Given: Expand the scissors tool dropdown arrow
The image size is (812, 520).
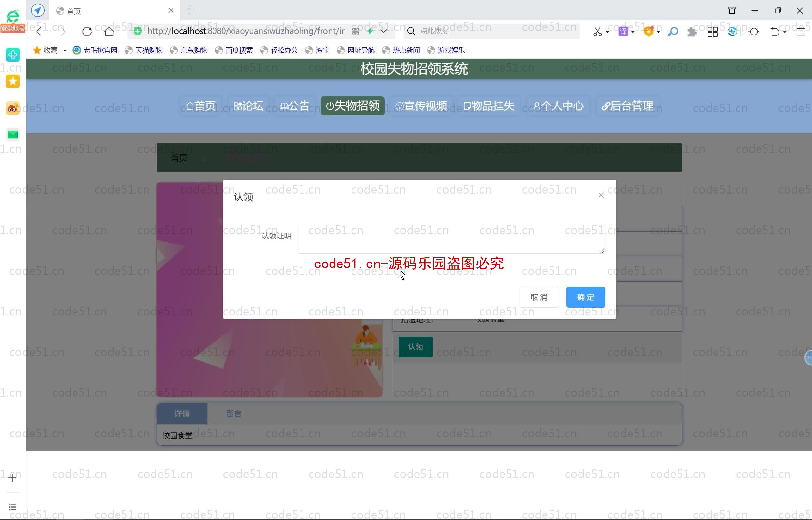Looking at the screenshot, I should (x=607, y=32).
